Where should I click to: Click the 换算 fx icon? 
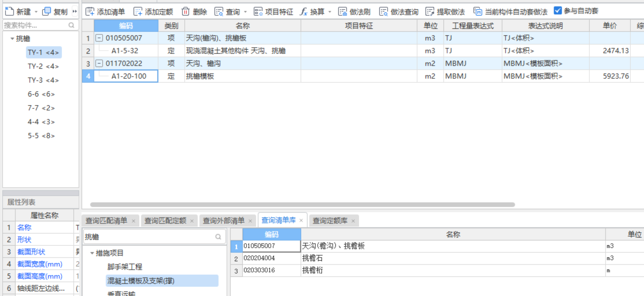[x=304, y=12]
